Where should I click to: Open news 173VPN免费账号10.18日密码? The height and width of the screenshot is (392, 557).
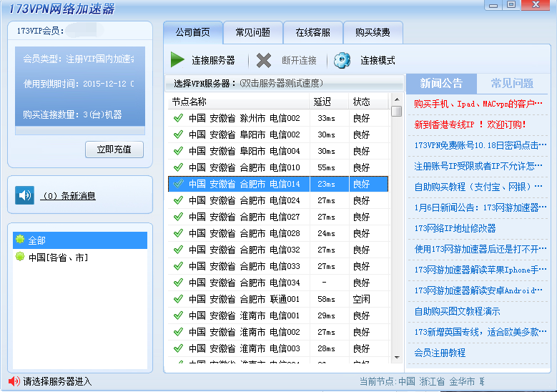coord(480,145)
